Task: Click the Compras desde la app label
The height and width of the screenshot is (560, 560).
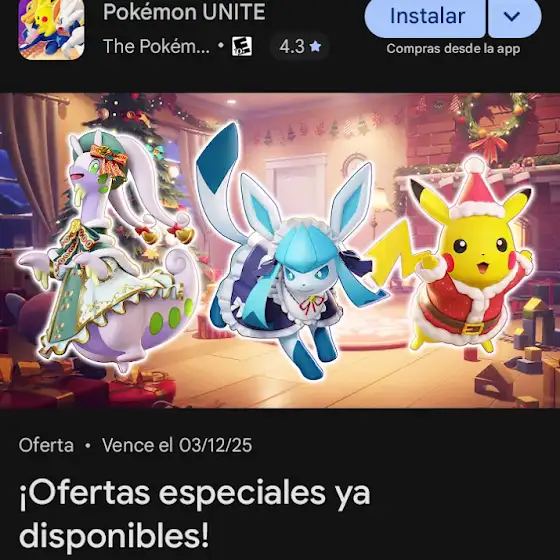Action: pos(453,49)
